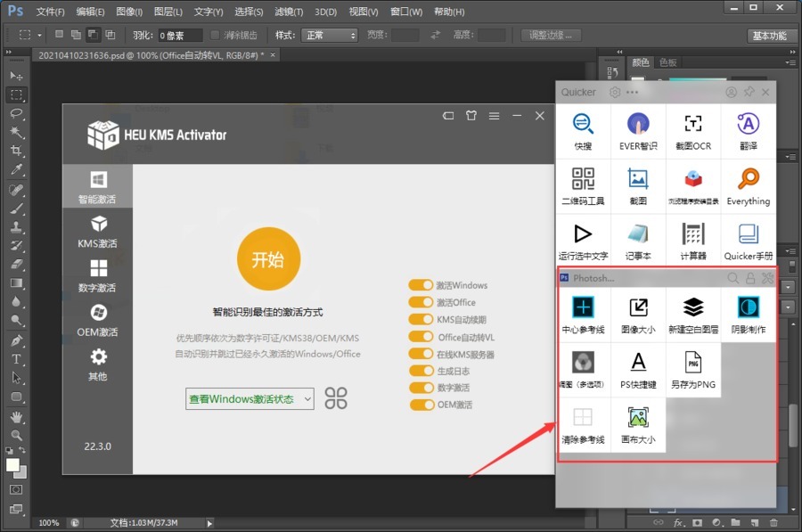
Task: Open the 图像(I) menu
Action: [129, 12]
